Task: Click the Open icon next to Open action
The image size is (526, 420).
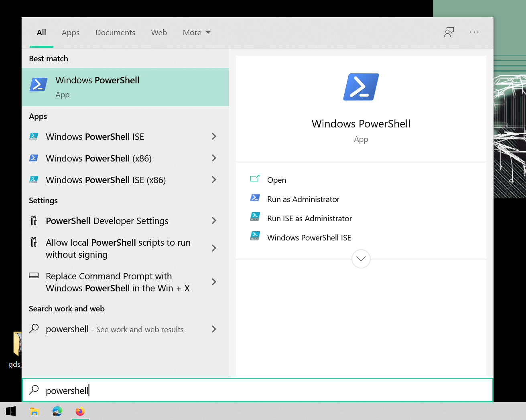Action: [x=255, y=180]
